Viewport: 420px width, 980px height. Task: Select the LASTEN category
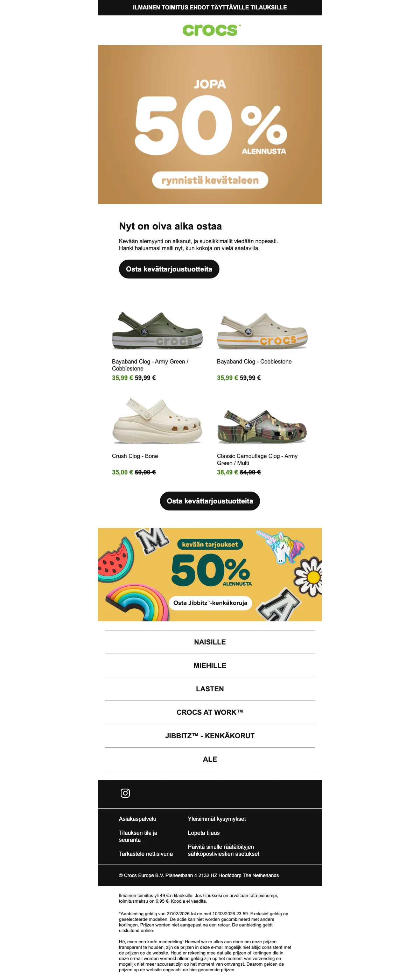210,689
